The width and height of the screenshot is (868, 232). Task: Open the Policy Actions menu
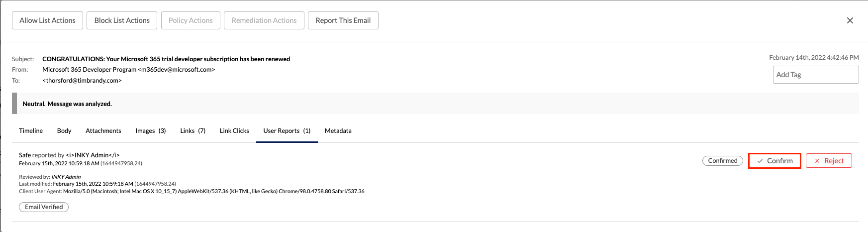pyautogui.click(x=191, y=20)
